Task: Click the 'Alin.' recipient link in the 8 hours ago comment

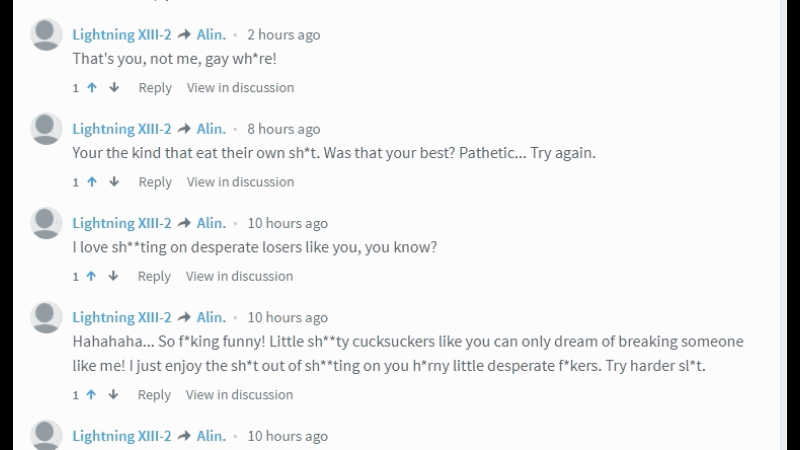Action: (x=210, y=129)
